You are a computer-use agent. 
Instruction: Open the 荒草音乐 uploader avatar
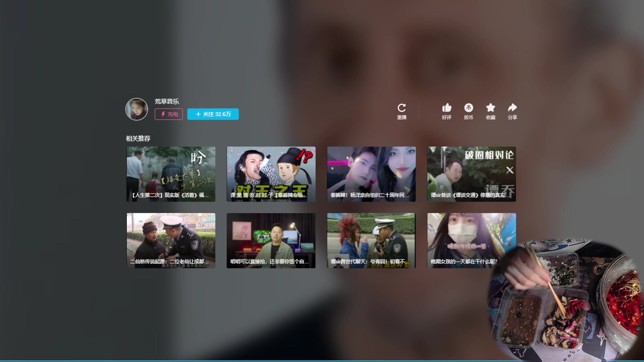137,109
